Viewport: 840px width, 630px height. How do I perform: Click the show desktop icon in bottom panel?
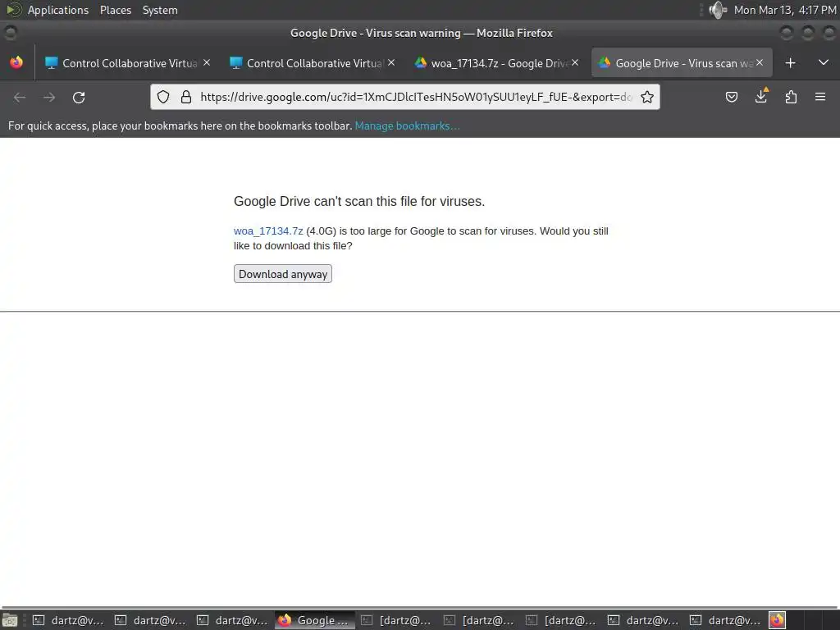[10, 620]
